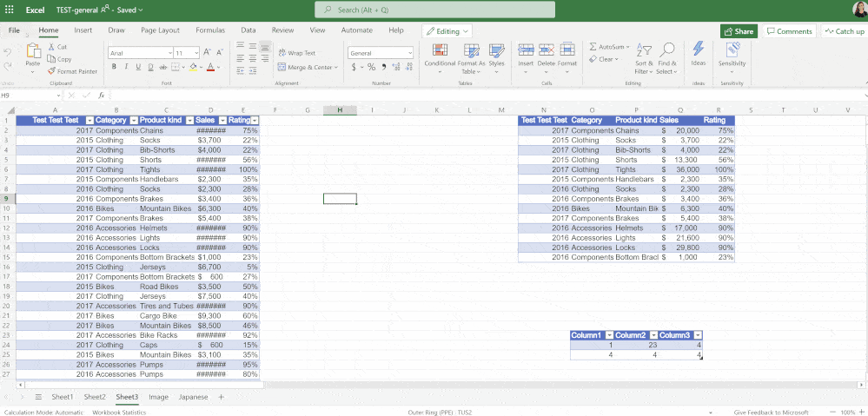Align text to middle of cell
The width and height of the screenshot is (868, 416).
pos(253,46)
